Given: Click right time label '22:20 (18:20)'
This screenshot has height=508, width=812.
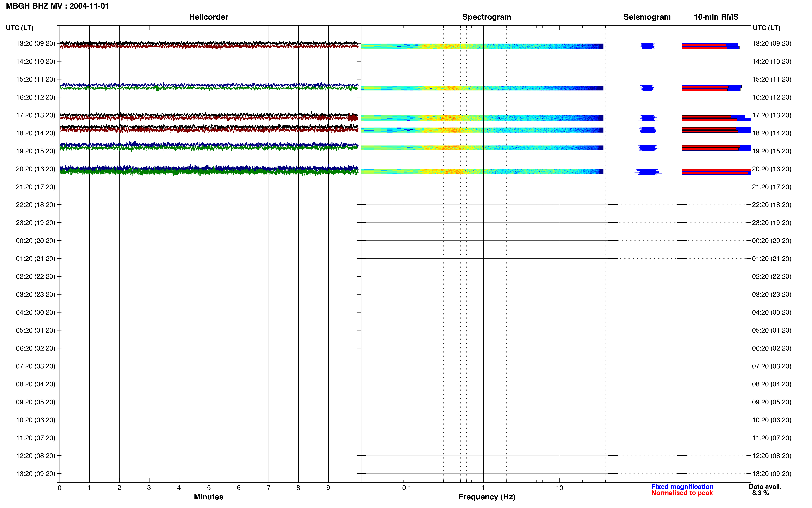Looking at the screenshot, I should 772,205.
